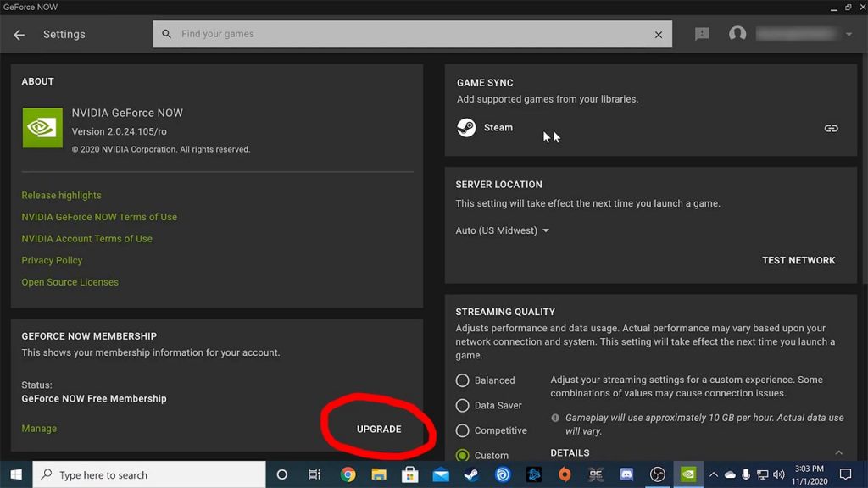The height and width of the screenshot is (488, 868).
Task: Click the GeForce NOW Free Membership status
Action: pyautogui.click(x=94, y=399)
